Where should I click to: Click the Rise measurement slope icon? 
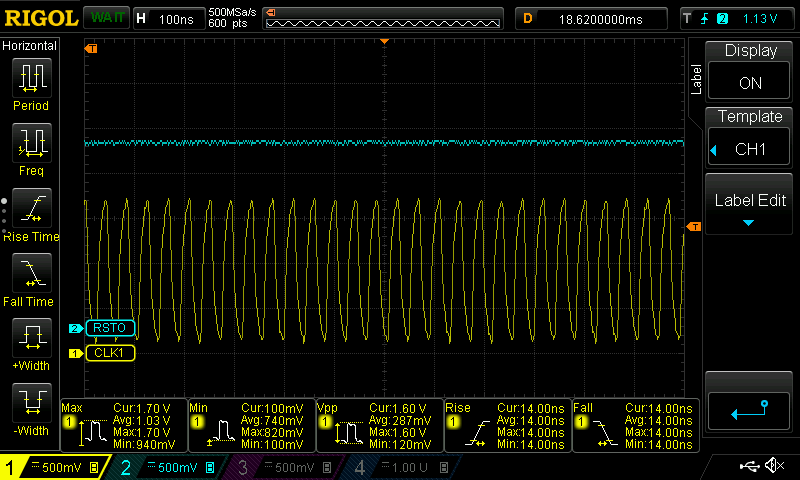pos(477,434)
